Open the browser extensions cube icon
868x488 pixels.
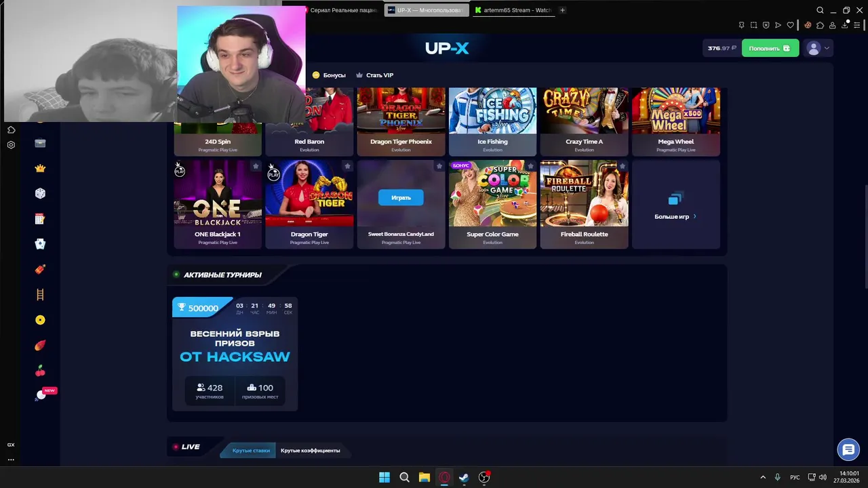[x=820, y=25]
